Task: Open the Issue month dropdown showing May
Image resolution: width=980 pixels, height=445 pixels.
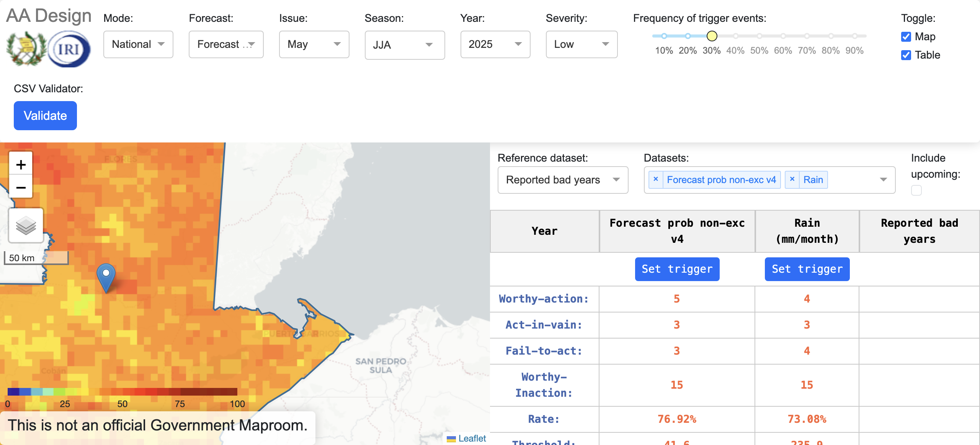Action: 314,44
